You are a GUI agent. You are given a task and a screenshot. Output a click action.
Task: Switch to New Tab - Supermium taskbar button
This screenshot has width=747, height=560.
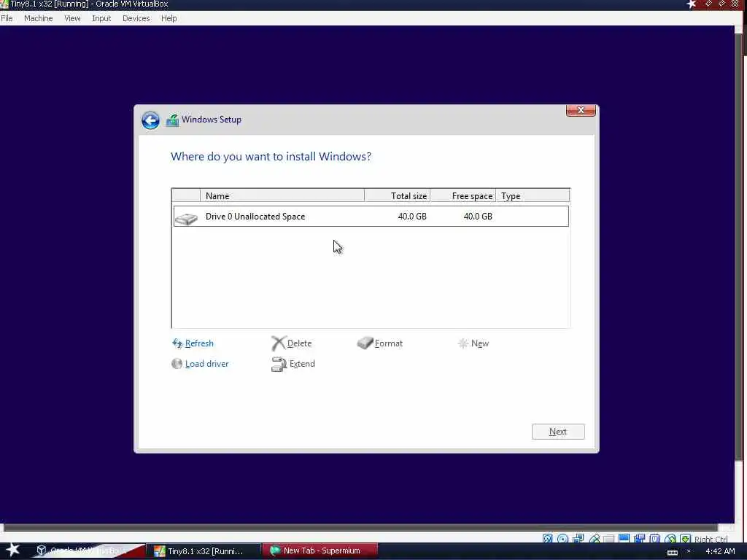320,551
